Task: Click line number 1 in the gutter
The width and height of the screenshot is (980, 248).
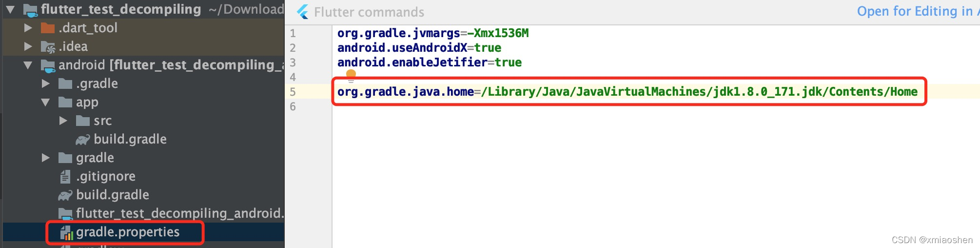Action: click(293, 33)
